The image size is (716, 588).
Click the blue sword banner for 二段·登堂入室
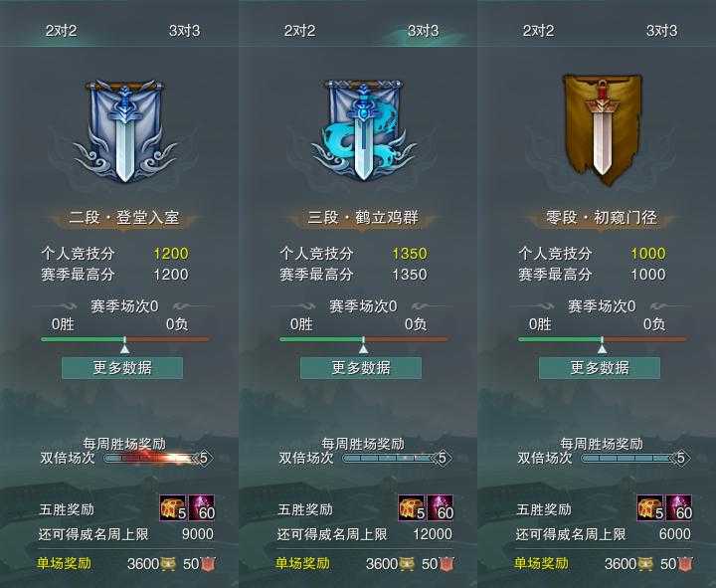coord(124,131)
